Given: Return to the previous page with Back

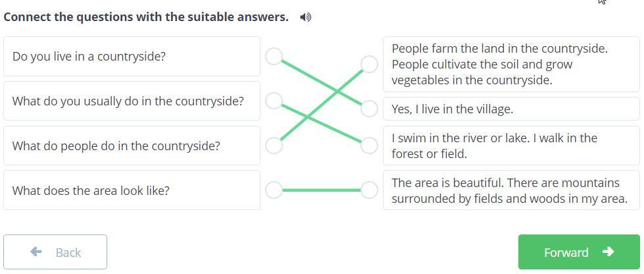Looking at the screenshot, I should (x=55, y=252).
